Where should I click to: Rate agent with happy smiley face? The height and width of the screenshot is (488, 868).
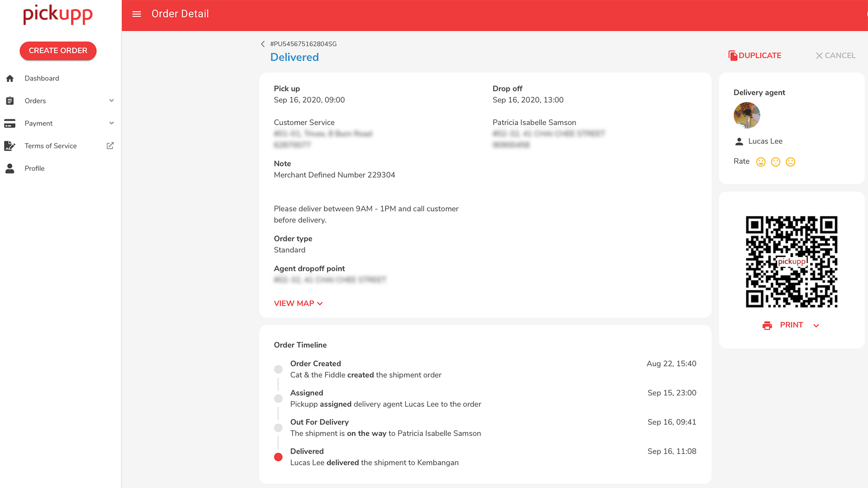pyautogui.click(x=761, y=162)
